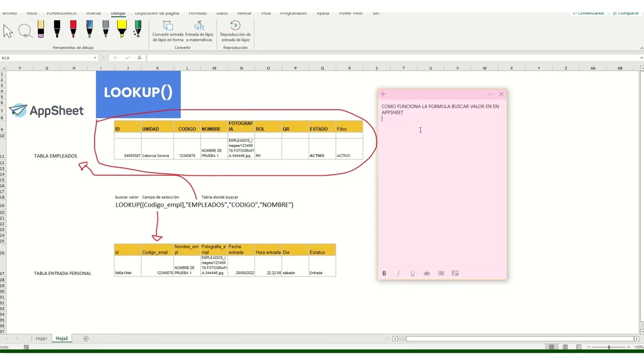
Task: Open the Revisar ribbon tab
Action: tap(244, 13)
